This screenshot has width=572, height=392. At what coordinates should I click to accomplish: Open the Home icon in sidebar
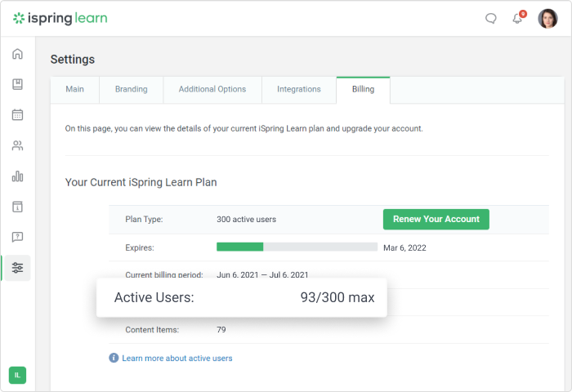pyautogui.click(x=17, y=54)
